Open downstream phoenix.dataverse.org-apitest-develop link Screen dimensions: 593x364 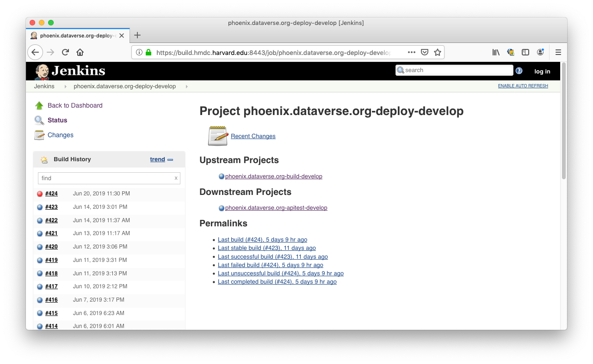tap(276, 208)
